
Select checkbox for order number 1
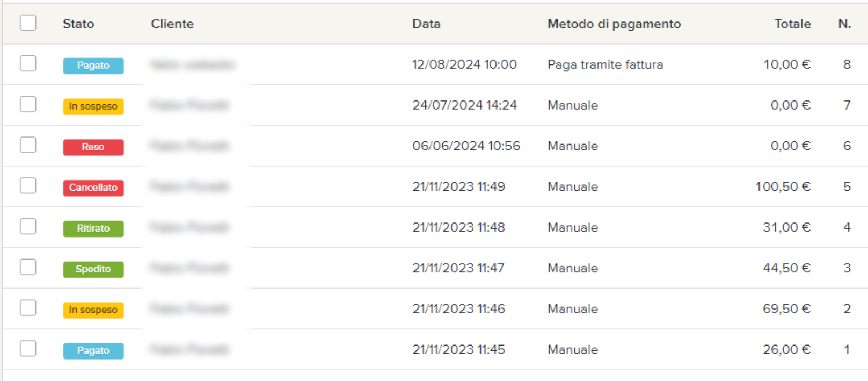tap(28, 349)
